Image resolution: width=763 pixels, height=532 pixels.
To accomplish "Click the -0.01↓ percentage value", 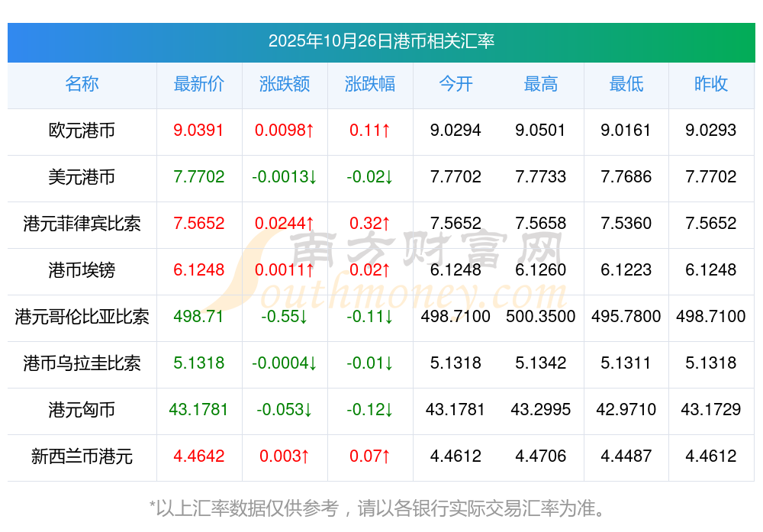I will (370, 363).
